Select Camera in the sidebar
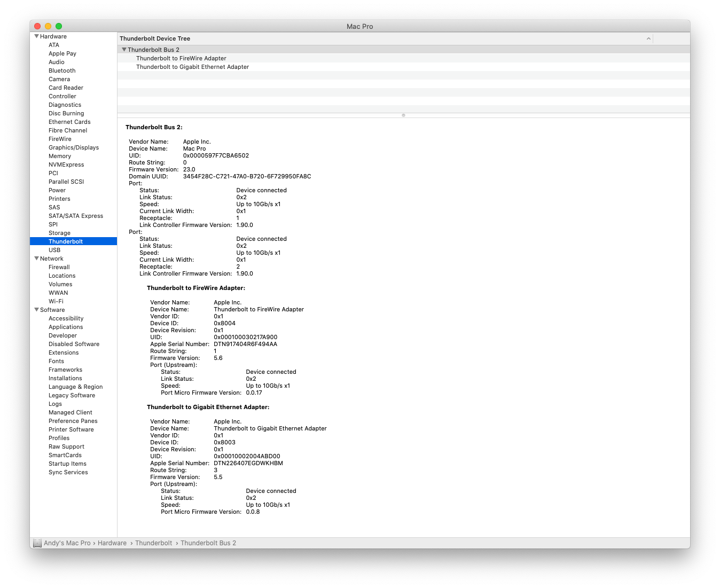 tap(59, 79)
